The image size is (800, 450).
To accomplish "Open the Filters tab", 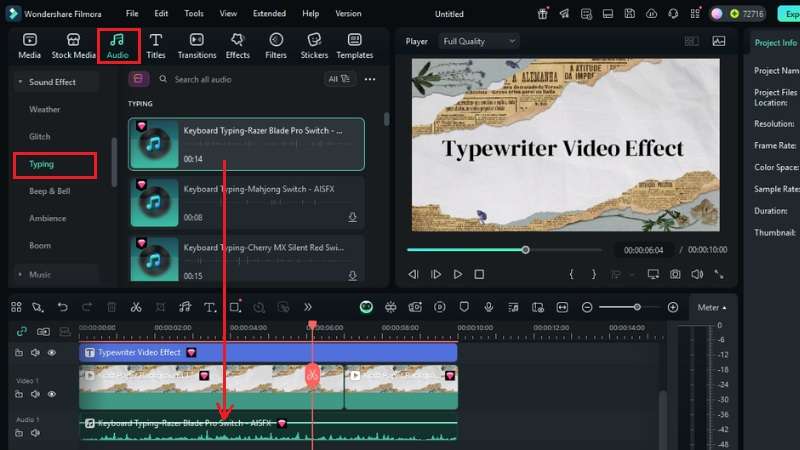I will coord(276,46).
